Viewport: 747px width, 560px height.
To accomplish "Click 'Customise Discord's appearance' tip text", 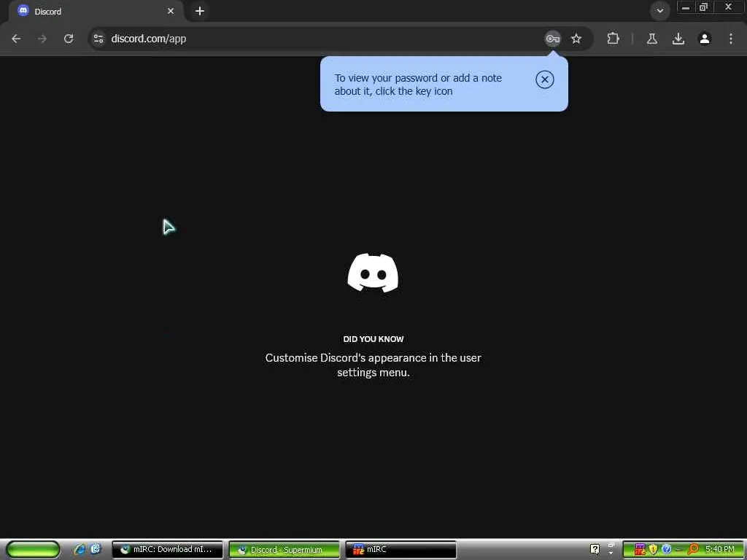I will tap(373, 365).
